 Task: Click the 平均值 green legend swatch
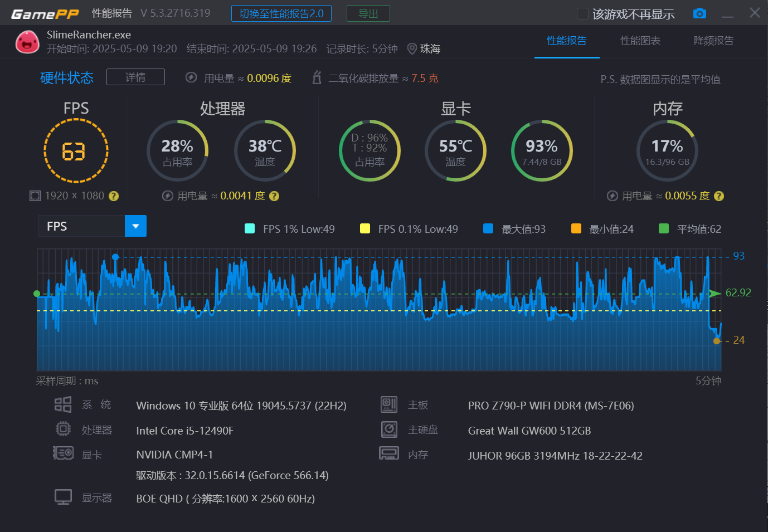664,228
